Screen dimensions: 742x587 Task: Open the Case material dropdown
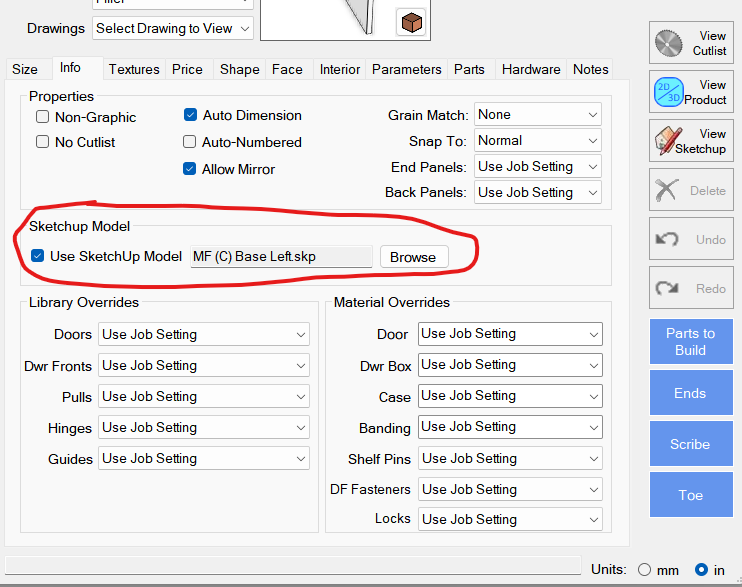pyautogui.click(x=510, y=396)
